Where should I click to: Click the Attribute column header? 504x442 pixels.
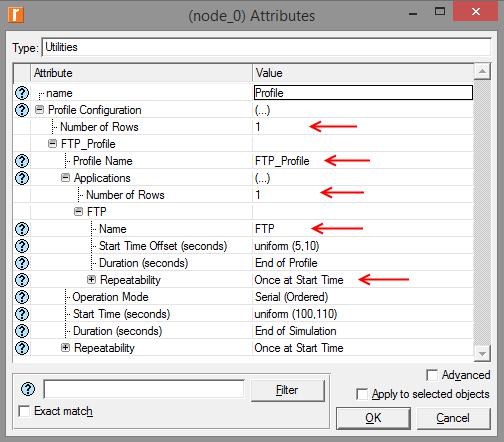tap(141, 73)
